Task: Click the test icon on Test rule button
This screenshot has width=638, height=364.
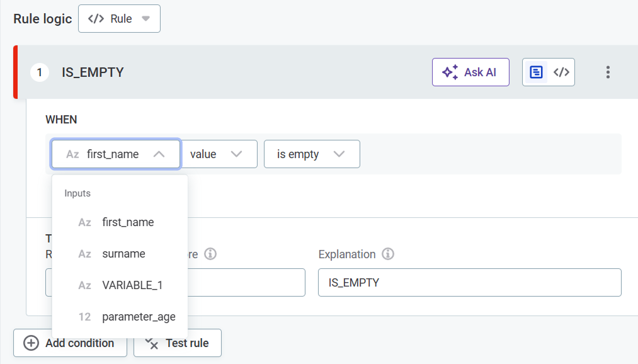Action: (x=152, y=343)
